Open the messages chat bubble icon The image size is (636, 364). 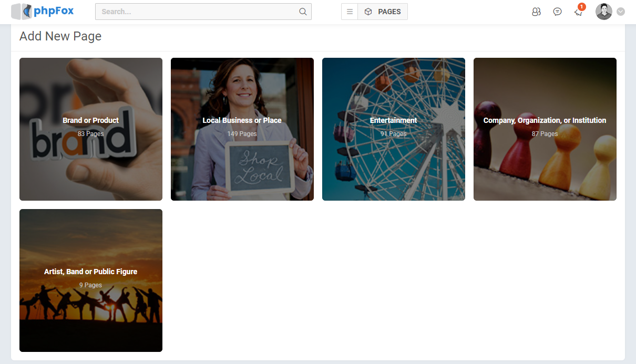click(557, 12)
